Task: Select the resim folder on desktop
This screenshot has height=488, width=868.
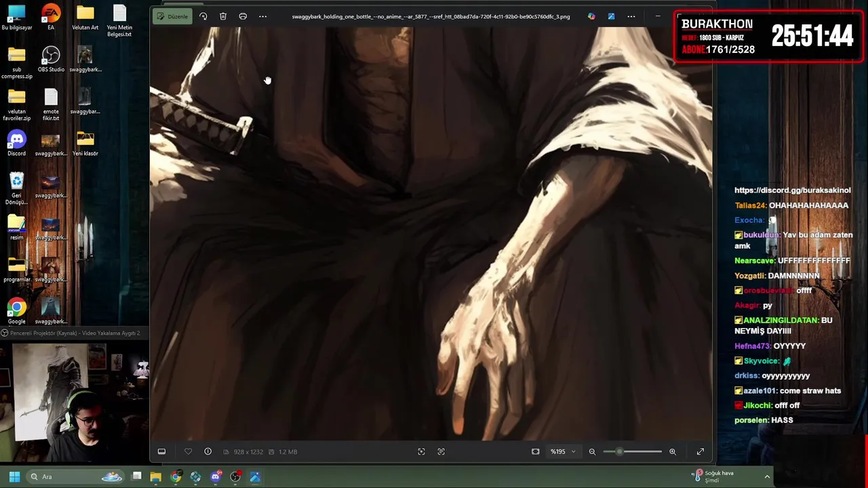Action: click(17, 228)
